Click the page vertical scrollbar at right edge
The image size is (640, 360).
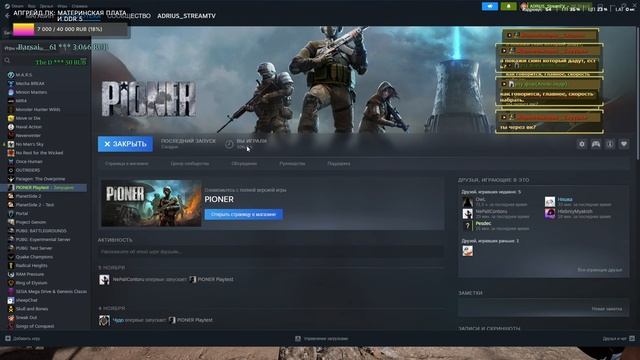click(x=637, y=93)
